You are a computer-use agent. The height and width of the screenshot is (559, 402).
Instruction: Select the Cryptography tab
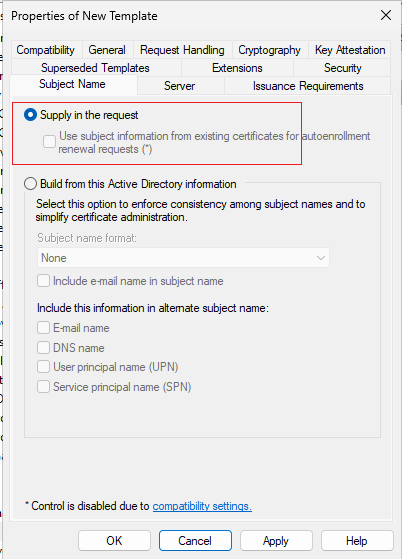(x=269, y=50)
